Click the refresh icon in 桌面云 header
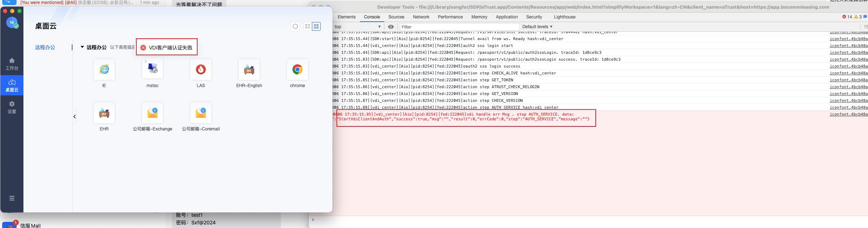Image resolution: width=868 pixels, height=228 pixels. pyautogui.click(x=295, y=26)
